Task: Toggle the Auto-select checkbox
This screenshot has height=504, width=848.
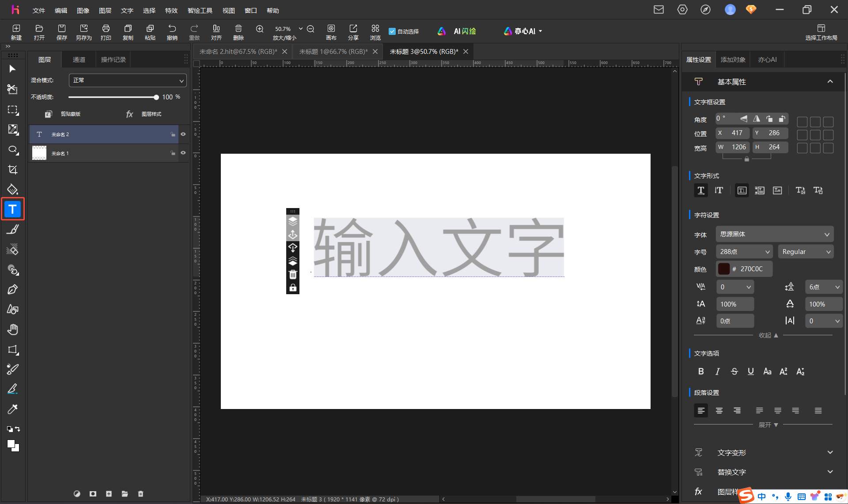Action: pyautogui.click(x=392, y=31)
